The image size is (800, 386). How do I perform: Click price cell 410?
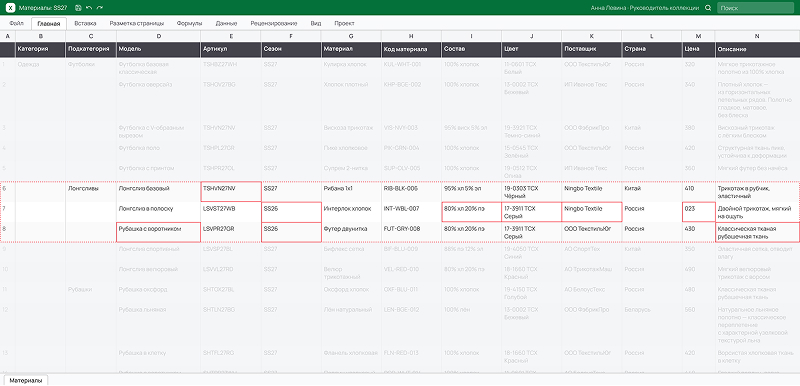(698, 192)
